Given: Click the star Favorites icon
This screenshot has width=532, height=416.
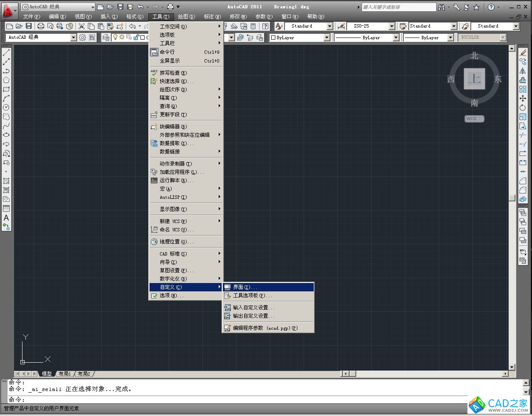Looking at the screenshot, I should tap(477, 7).
